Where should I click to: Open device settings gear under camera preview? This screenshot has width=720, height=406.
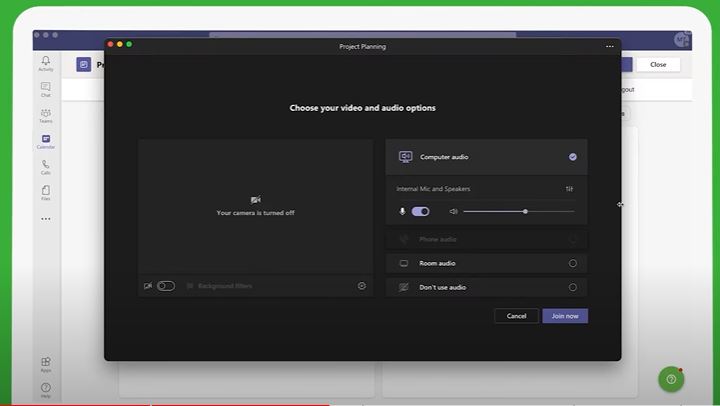pyautogui.click(x=362, y=286)
